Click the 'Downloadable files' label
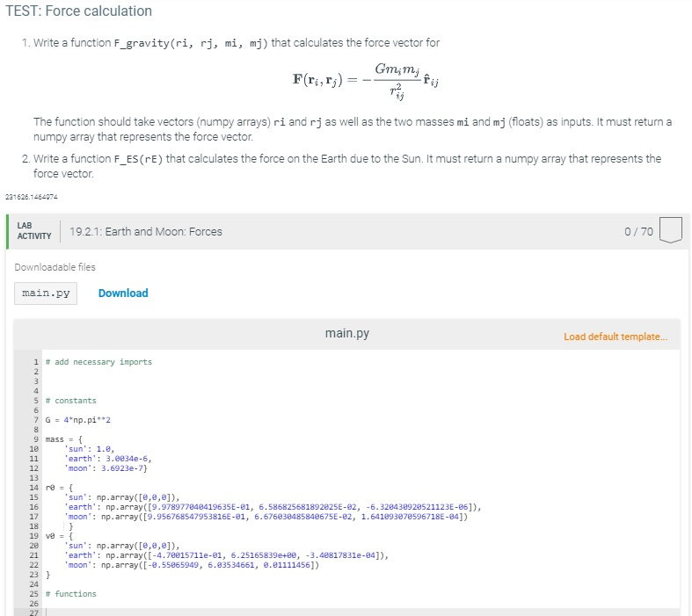 [x=55, y=267]
